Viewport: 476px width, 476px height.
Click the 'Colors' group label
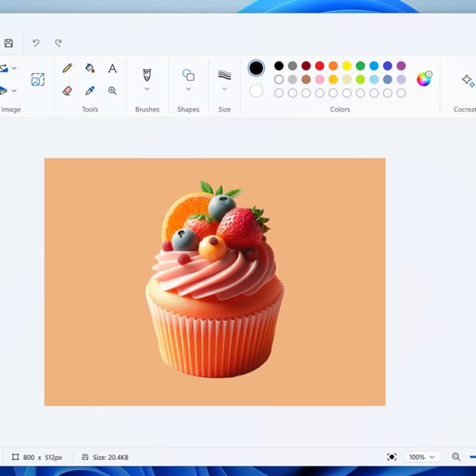340,109
